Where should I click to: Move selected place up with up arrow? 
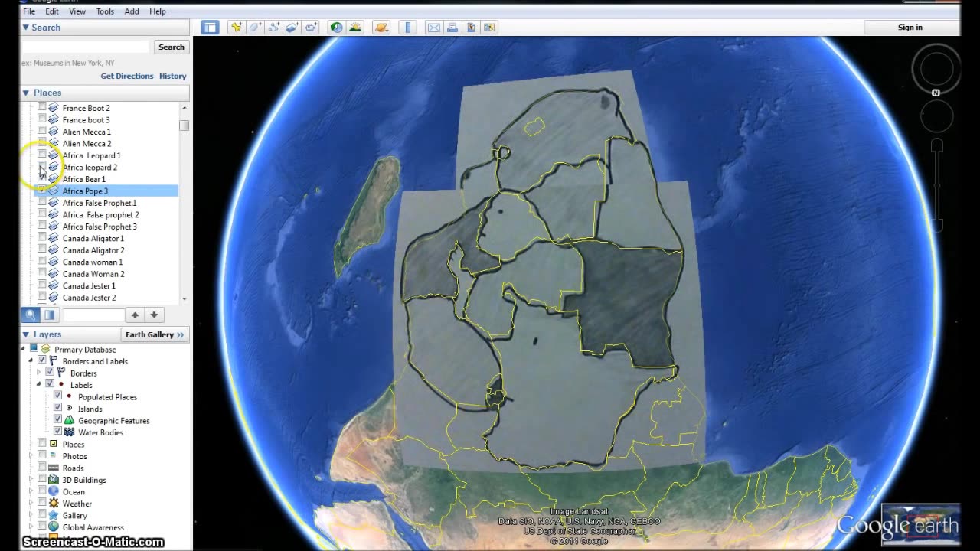coord(135,315)
